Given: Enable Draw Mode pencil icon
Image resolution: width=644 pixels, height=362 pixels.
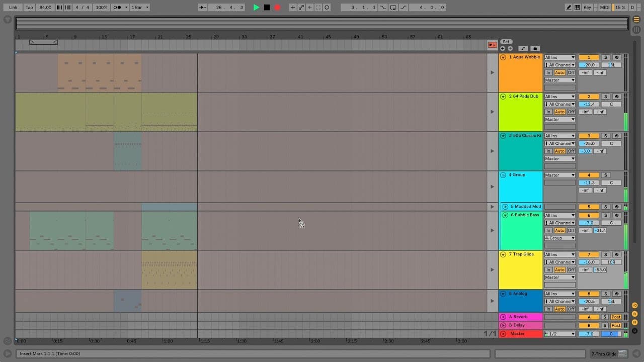Looking at the screenshot, I should (569, 8).
